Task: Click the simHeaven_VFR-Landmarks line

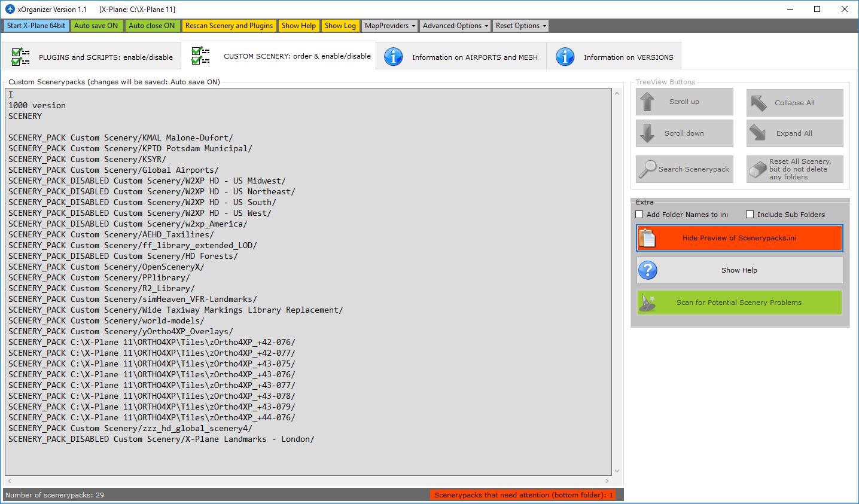Action: coord(133,299)
